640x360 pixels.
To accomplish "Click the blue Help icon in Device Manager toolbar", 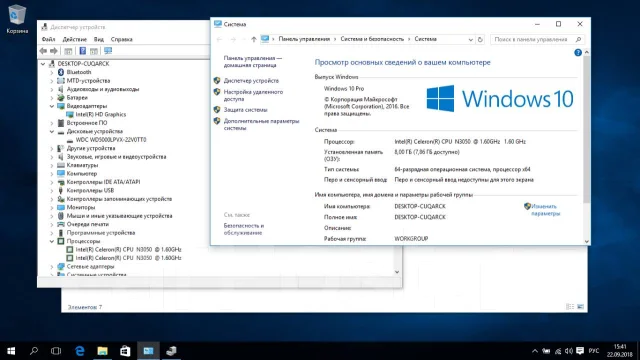I will (82, 51).
